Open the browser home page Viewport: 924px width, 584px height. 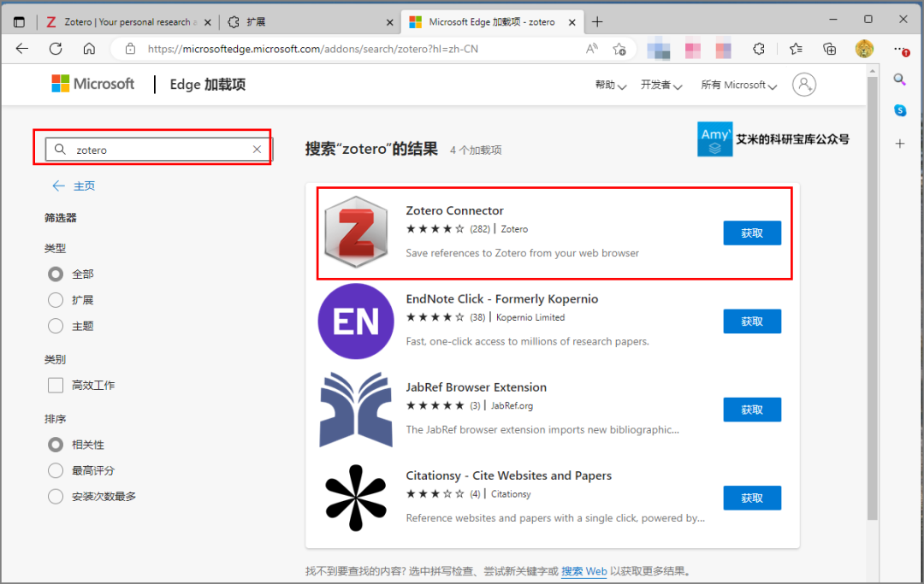point(89,49)
